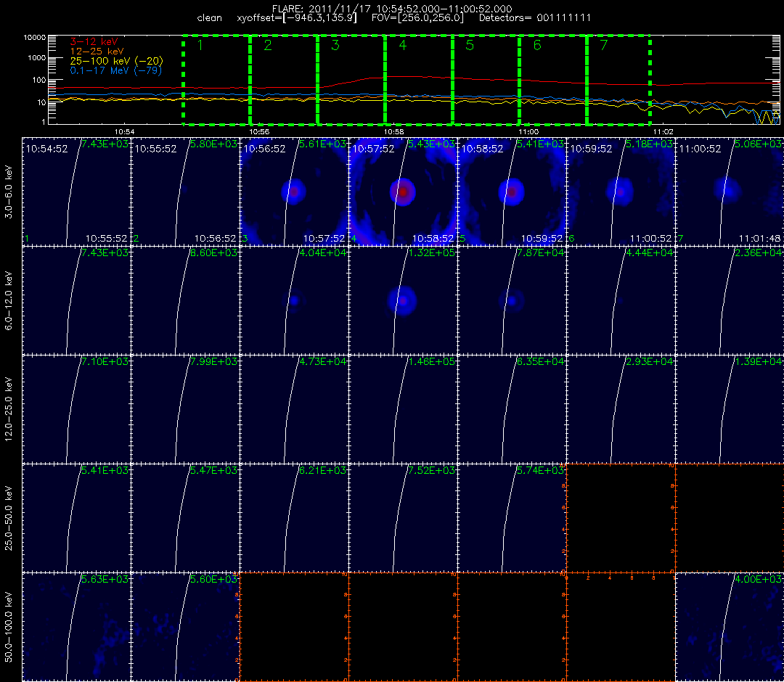Select interval number 1 in the light curve
Screen dimensions: 784x682
(x=200, y=46)
